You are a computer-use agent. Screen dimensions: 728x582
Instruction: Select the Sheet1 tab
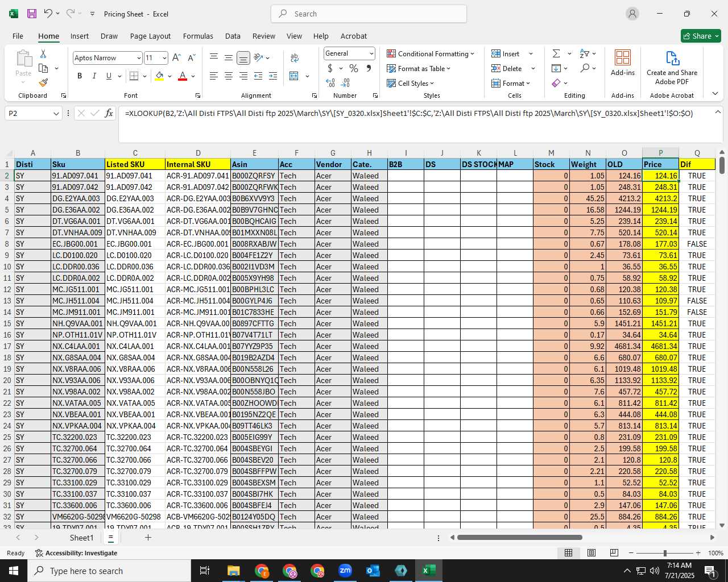[81, 538]
